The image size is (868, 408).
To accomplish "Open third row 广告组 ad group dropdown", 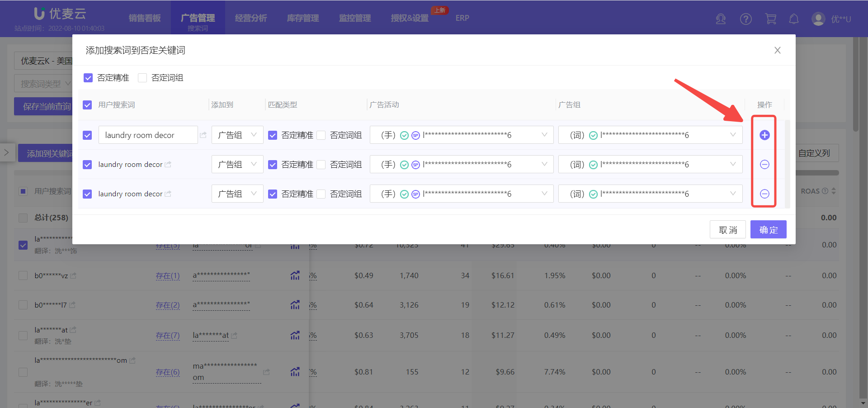I will (650, 194).
